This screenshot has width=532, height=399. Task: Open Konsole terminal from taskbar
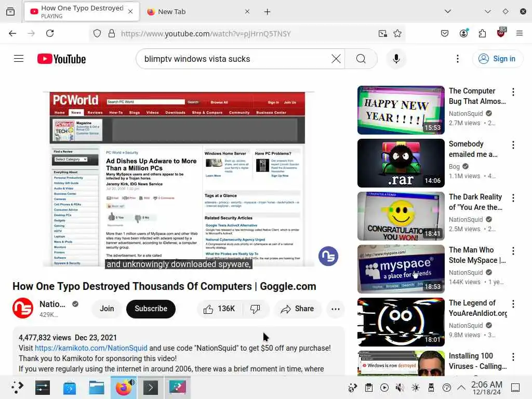[151, 387]
